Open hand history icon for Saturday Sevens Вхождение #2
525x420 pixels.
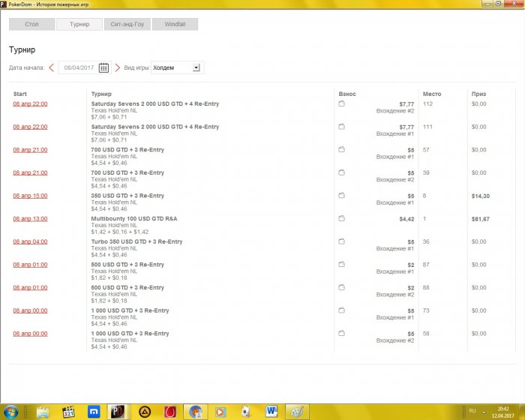(341, 103)
